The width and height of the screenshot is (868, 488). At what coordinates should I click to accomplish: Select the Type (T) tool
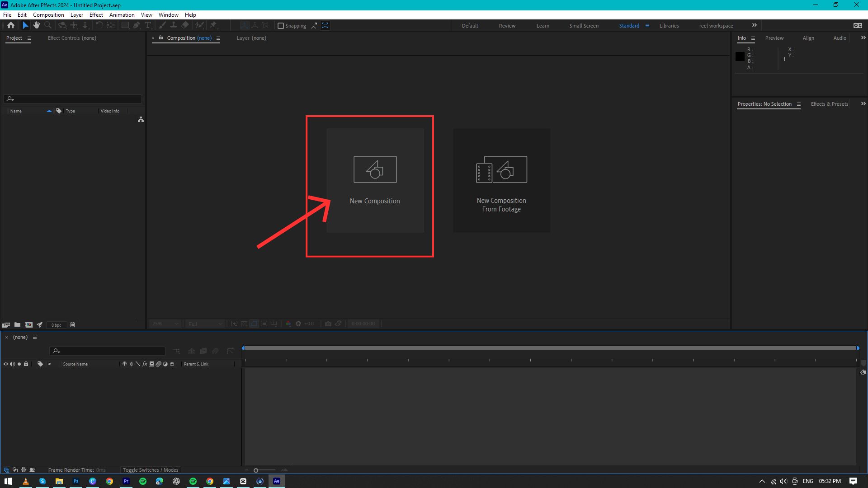pos(148,25)
